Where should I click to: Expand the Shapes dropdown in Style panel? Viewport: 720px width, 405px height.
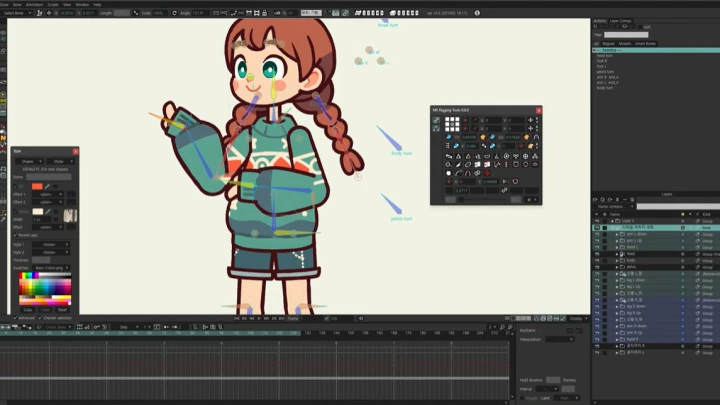28,161
